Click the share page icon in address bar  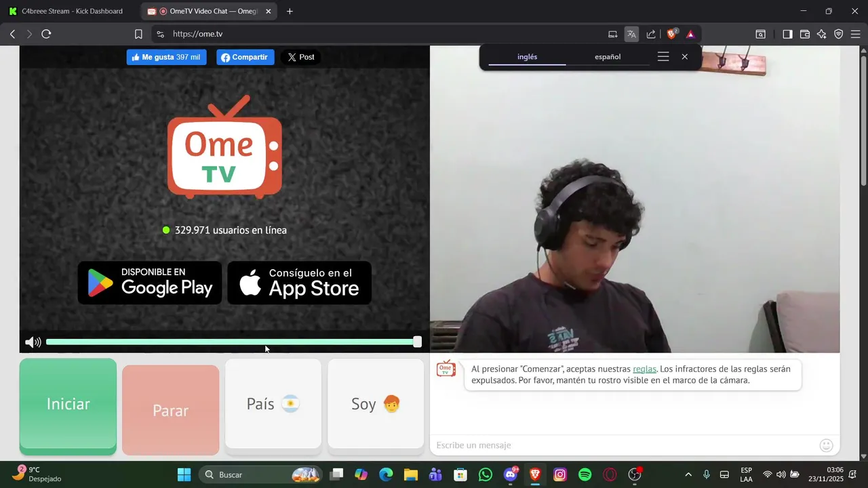pos(651,34)
